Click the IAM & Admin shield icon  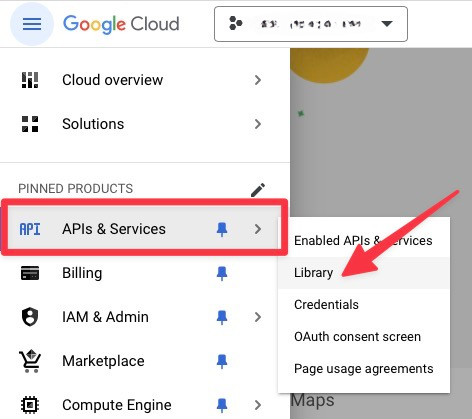coord(30,317)
